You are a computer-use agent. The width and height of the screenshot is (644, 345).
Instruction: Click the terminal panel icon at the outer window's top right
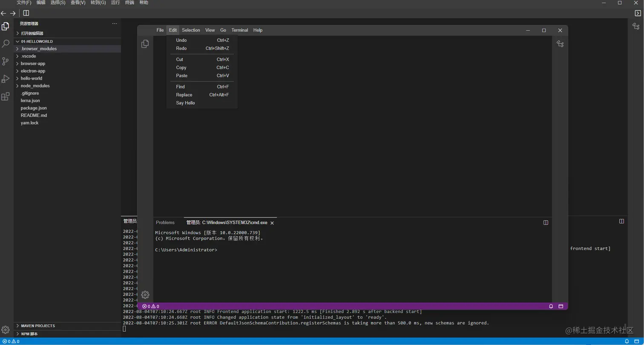638,13
